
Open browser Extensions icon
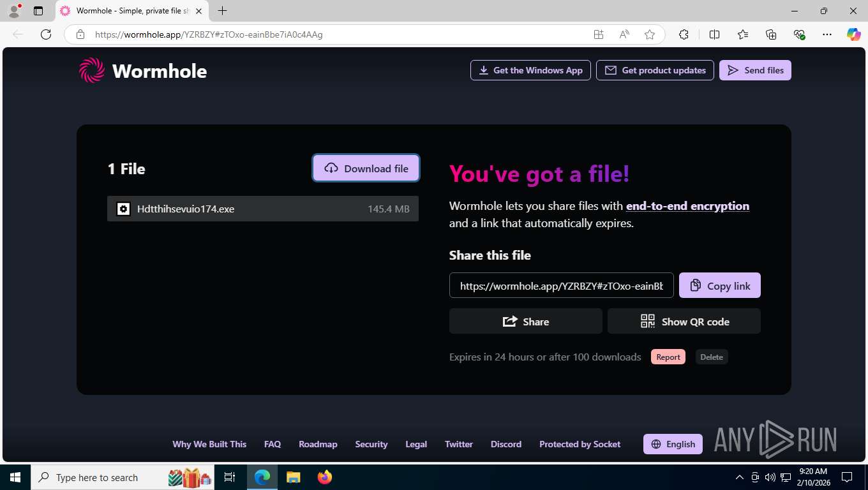(x=684, y=34)
